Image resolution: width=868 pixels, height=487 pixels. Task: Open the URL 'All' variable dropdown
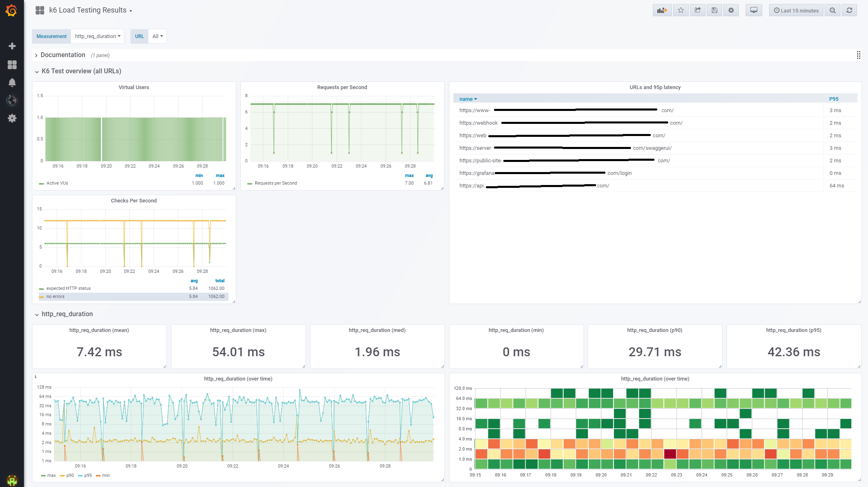(x=157, y=36)
